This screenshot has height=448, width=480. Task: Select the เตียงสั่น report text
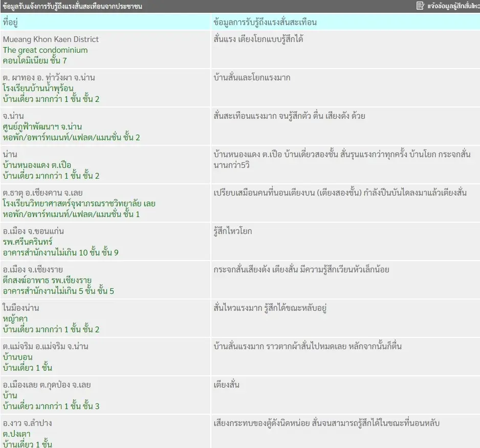[x=227, y=385]
